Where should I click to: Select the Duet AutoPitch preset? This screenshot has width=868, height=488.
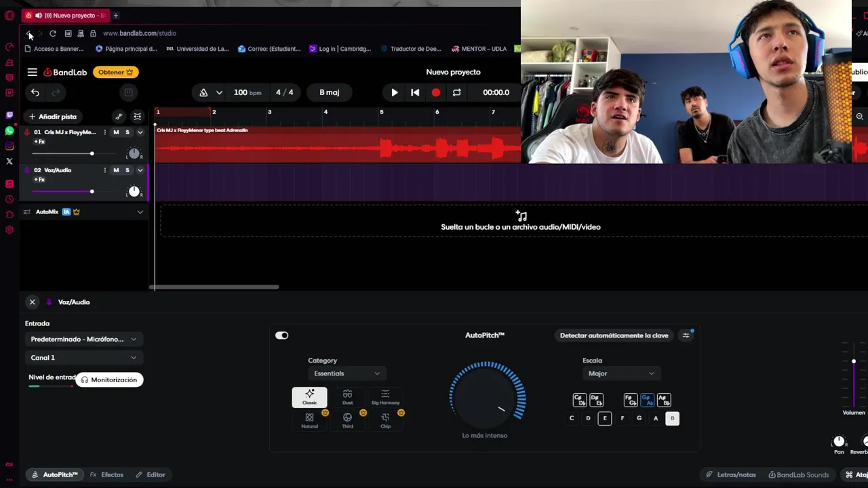point(347,397)
